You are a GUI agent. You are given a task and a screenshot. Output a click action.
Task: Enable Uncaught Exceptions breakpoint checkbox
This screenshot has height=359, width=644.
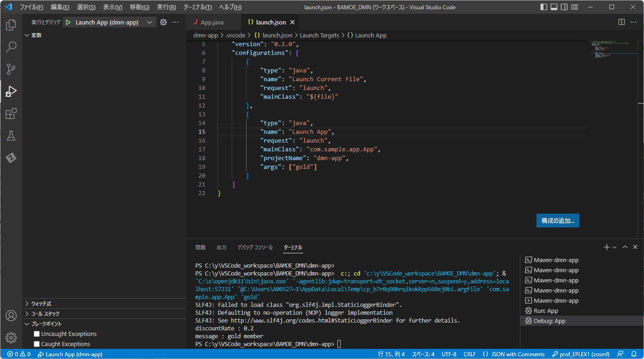[x=37, y=334]
